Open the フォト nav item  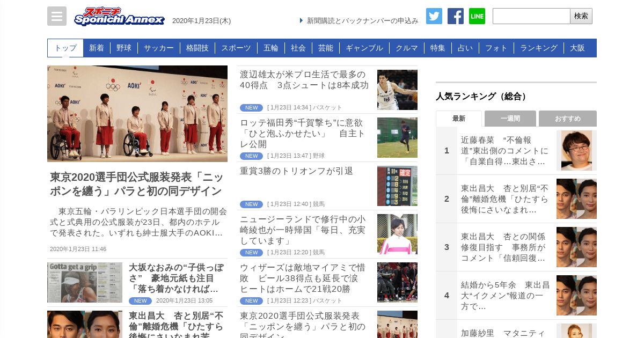pyautogui.click(x=496, y=48)
